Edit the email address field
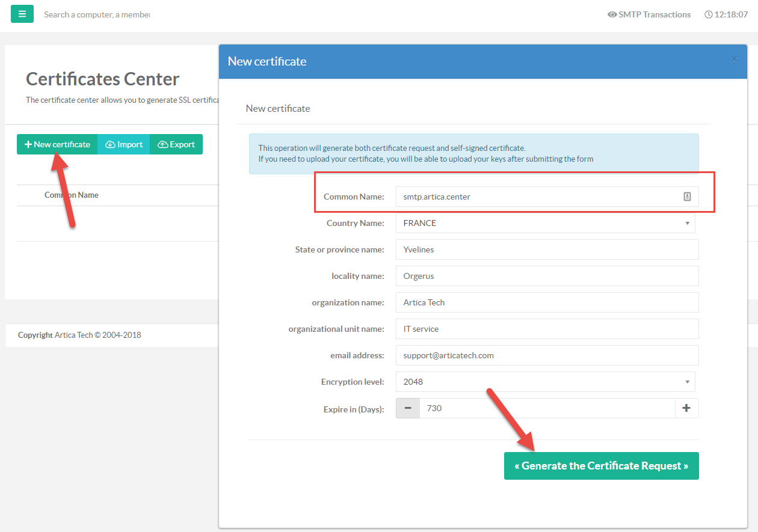Viewport: 758px width, 532px height. (546, 355)
